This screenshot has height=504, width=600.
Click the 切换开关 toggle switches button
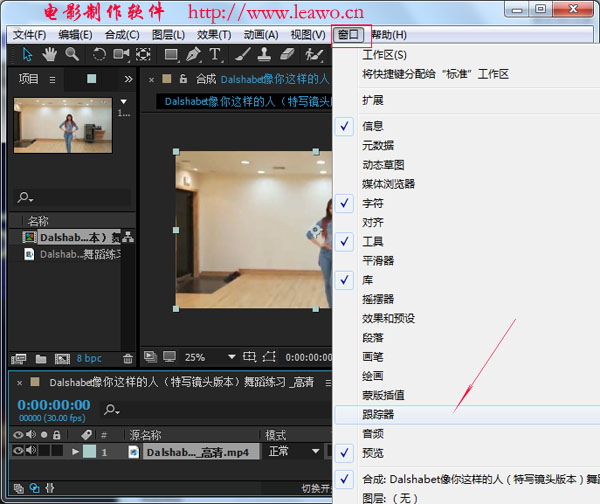point(316,488)
